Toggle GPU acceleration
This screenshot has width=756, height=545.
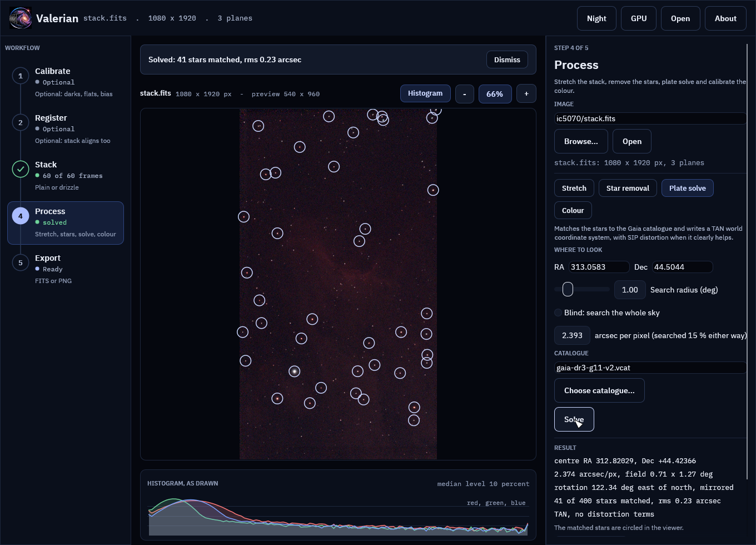tap(639, 18)
